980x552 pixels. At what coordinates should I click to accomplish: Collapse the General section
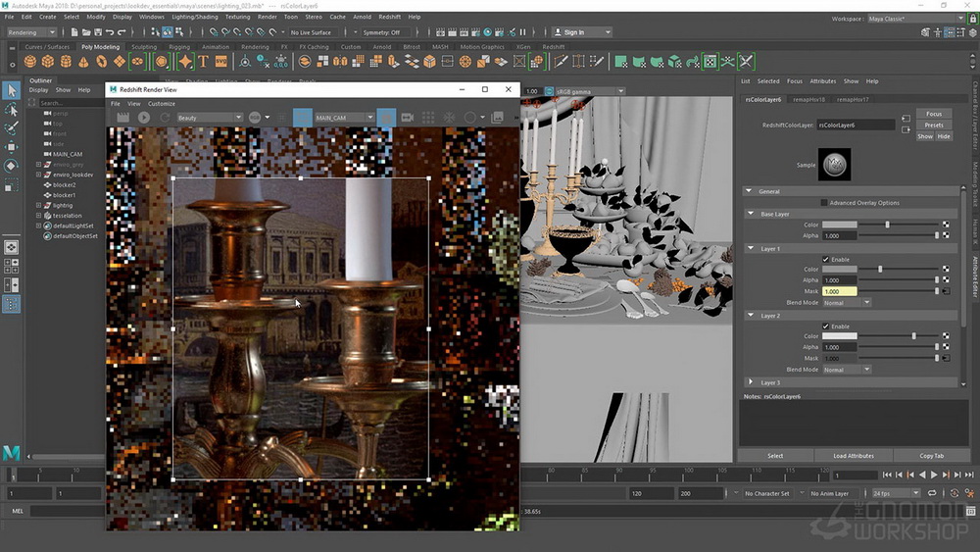point(749,191)
